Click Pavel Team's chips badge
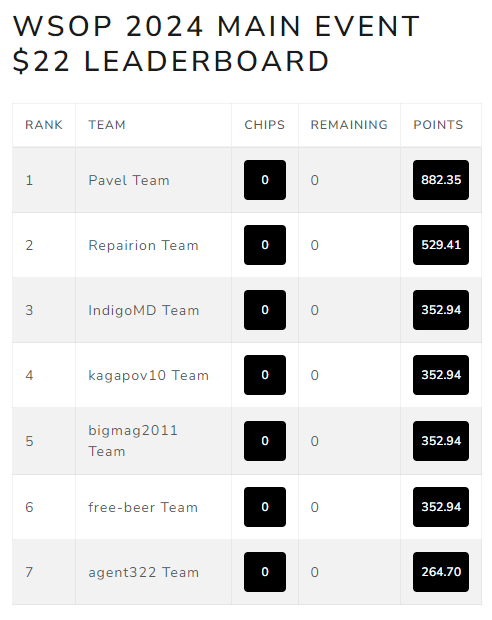Screen dimensions: 492x620 [x=265, y=180]
